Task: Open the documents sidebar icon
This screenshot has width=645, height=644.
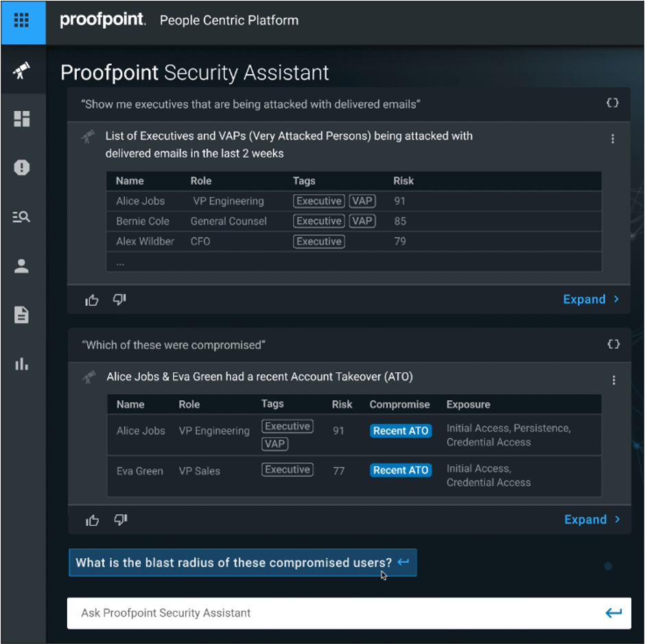Action: (21, 315)
